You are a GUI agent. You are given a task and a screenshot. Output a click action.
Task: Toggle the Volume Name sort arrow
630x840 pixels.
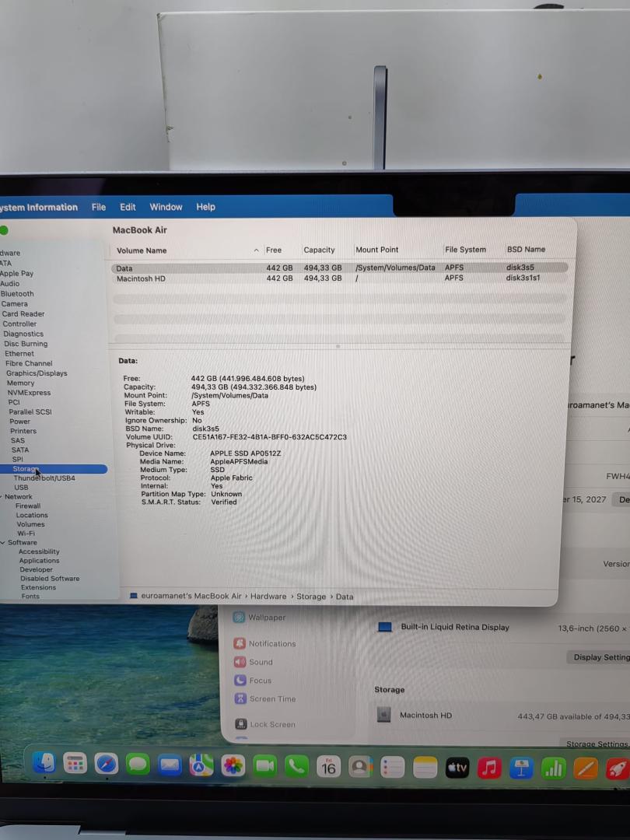coord(256,250)
